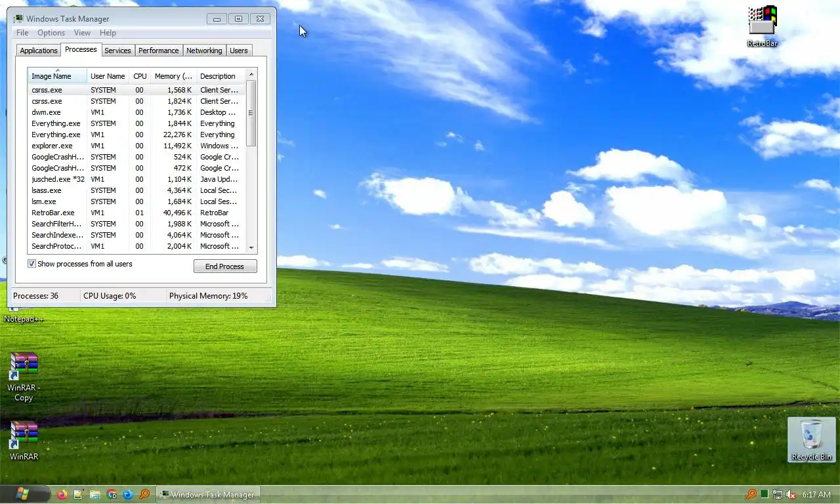The width and height of the screenshot is (840, 504).
Task: Open the Help menu
Action: coord(108,33)
